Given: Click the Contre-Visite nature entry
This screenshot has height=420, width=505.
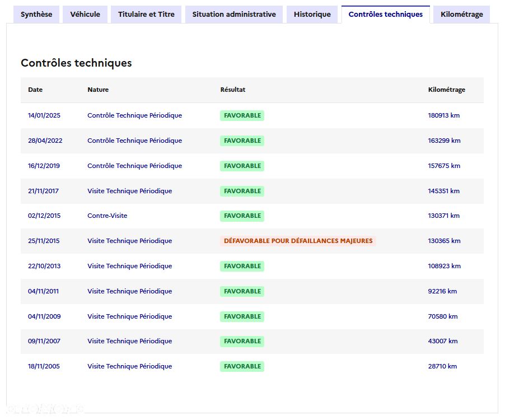Looking at the screenshot, I should [107, 216].
